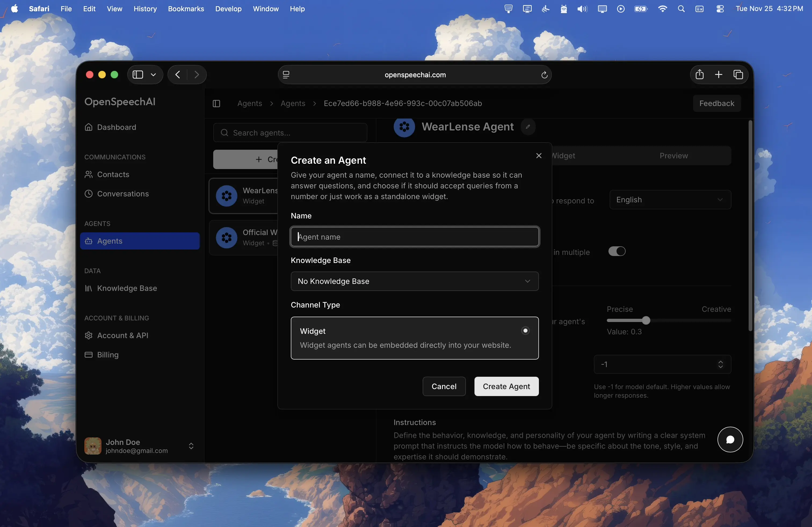Open the chat bubble widget
This screenshot has width=812, height=527.
coord(730,440)
